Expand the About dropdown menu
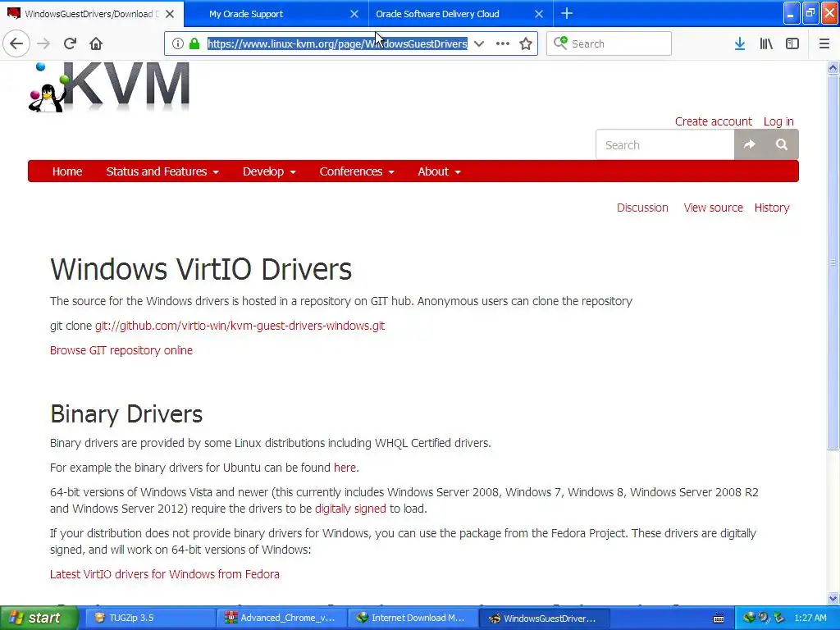Screen dimensions: 840x630 coord(439,171)
